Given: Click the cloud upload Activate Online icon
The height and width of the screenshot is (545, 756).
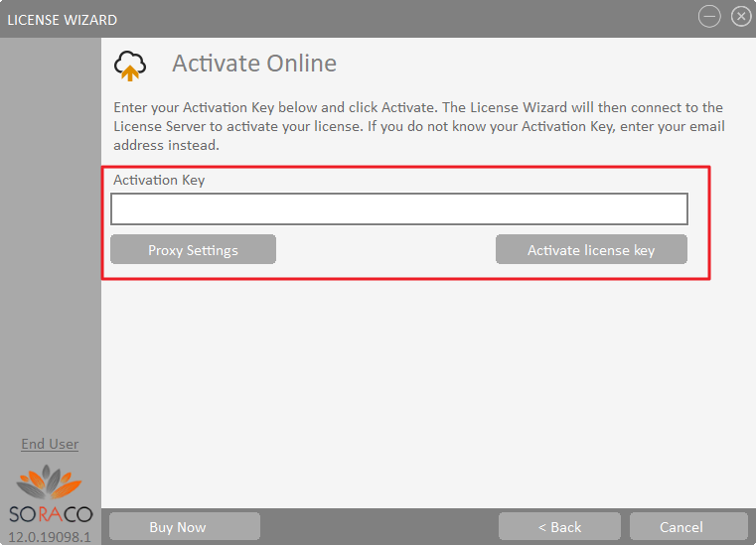Looking at the screenshot, I should point(130,66).
